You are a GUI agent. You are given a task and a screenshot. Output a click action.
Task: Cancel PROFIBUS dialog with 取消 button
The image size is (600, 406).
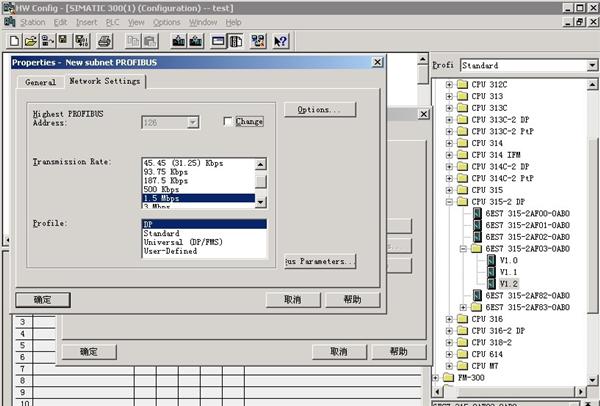point(293,300)
